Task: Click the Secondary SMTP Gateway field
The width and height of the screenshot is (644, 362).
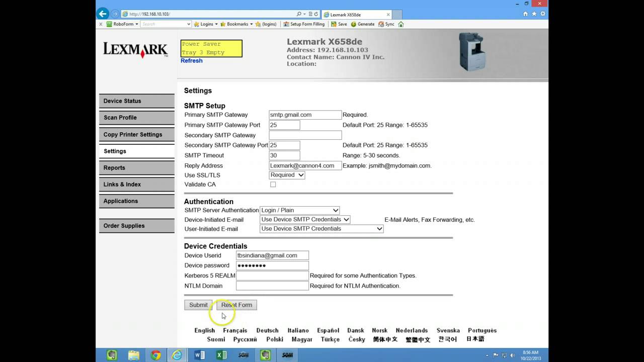Action: pos(305,135)
